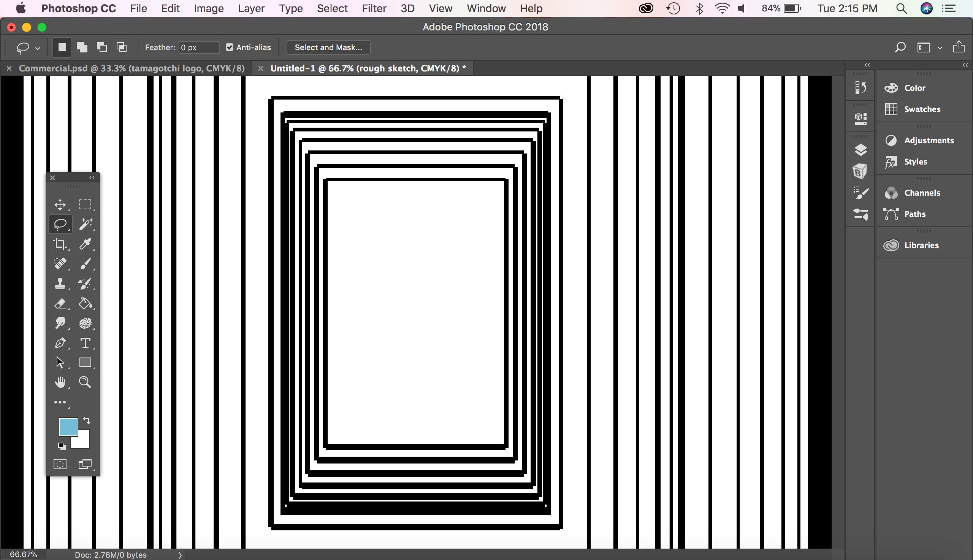Collapse the floating tools panel

coord(92,177)
